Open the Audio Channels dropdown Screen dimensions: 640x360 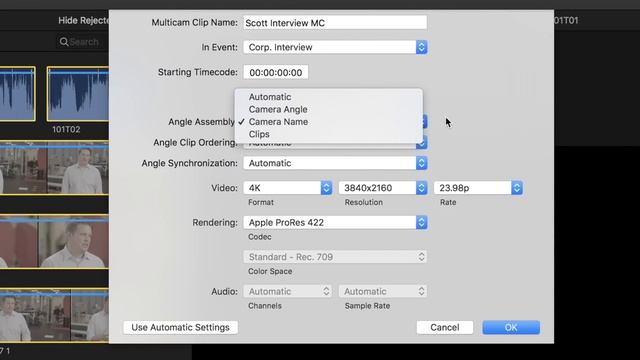[287, 291]
